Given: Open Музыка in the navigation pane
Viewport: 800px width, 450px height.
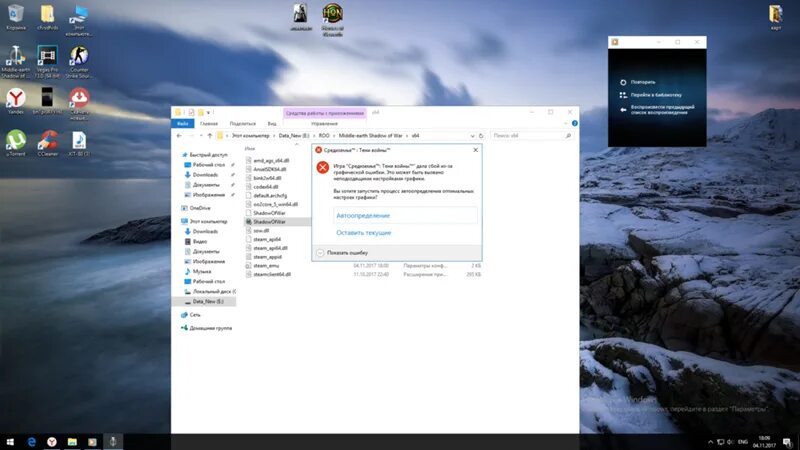Looking at the screenshot, I should [x=198, y=271].
